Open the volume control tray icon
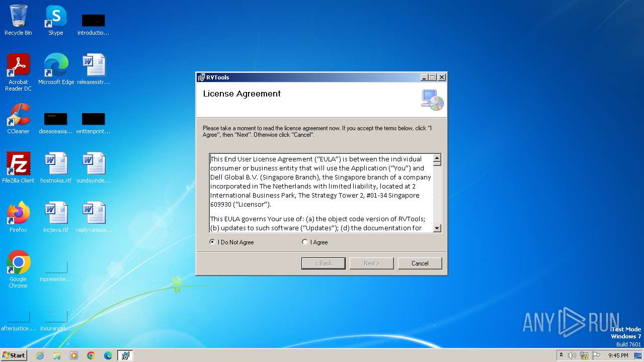 coord(572,355)
